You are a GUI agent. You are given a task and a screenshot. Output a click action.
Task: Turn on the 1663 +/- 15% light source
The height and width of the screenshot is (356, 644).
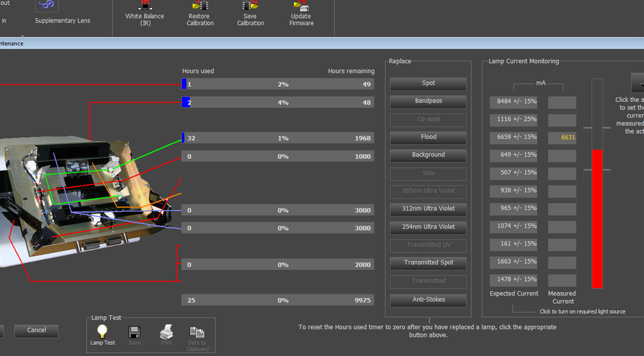tap(513, 262)
